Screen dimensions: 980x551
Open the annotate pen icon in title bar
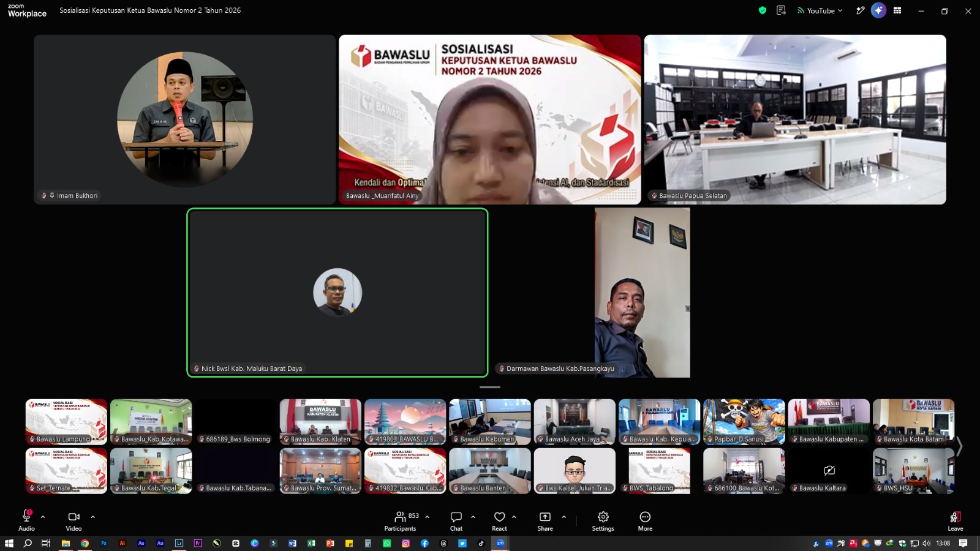860,10
